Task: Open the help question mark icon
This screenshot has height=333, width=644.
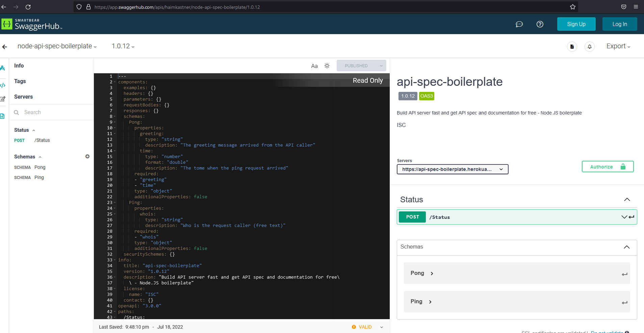Action: coord(540,24)
